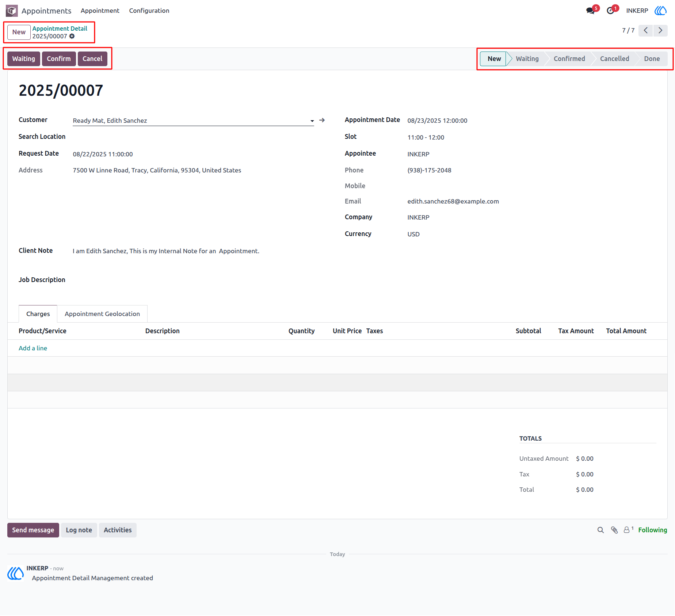Switch to the Charges tab
Screen dimensions: 675x616
(38, 314)
